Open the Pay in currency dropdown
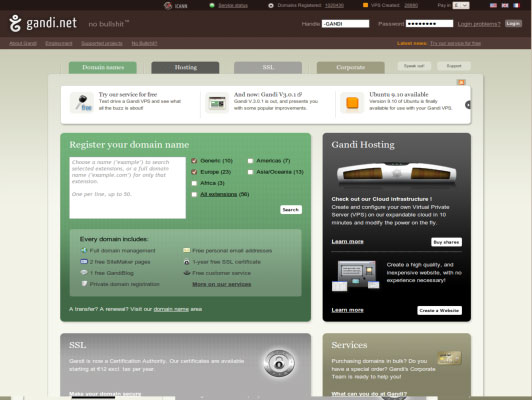Image resolution: width=532 pixels, height=400 pixels. [461, 5]
